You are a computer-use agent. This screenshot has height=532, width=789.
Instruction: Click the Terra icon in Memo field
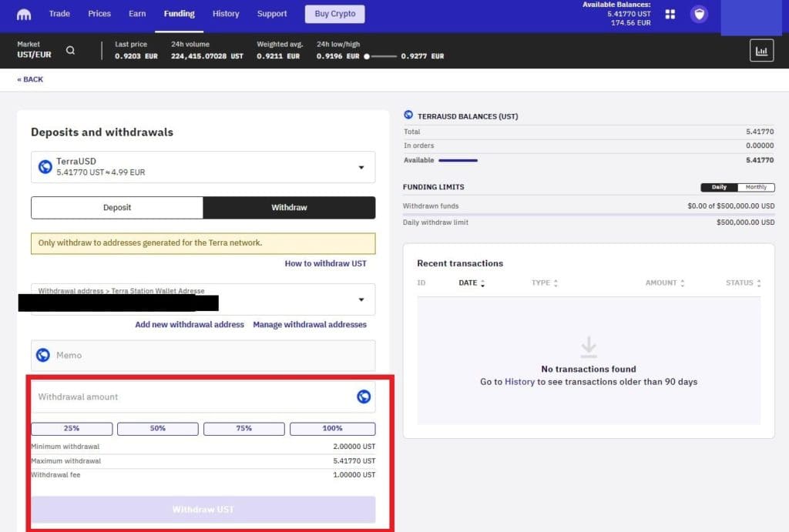click(x=43, y=355)
